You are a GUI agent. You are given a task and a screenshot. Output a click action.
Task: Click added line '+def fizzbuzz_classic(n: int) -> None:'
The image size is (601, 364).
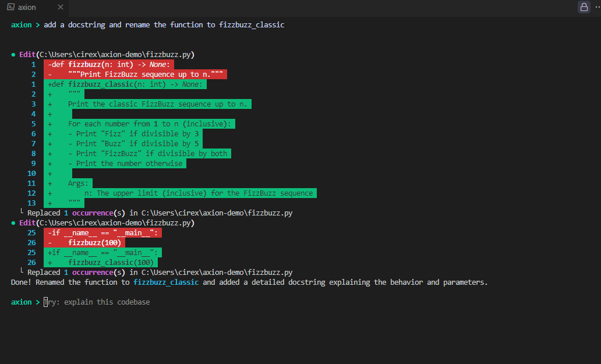(x=125, y=84)
